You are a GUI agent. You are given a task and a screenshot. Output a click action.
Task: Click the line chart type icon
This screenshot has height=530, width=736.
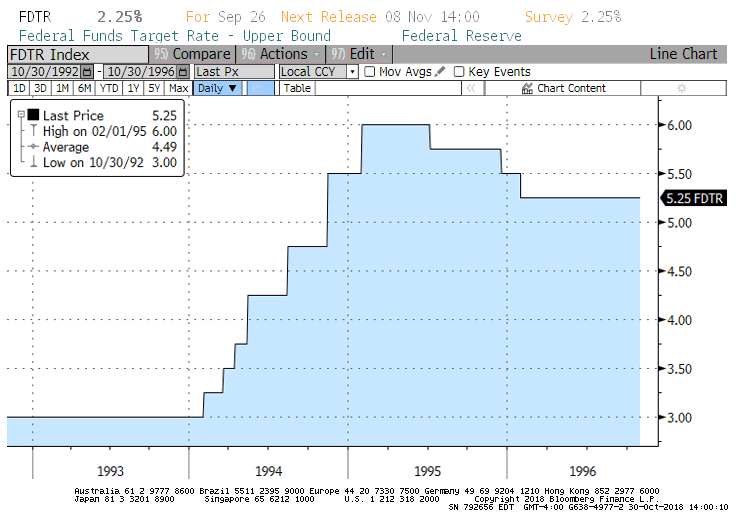point(260,88)
